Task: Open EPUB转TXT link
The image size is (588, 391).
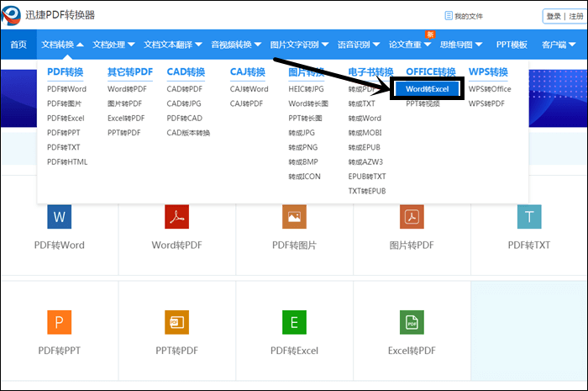Action: pos(367,177)
